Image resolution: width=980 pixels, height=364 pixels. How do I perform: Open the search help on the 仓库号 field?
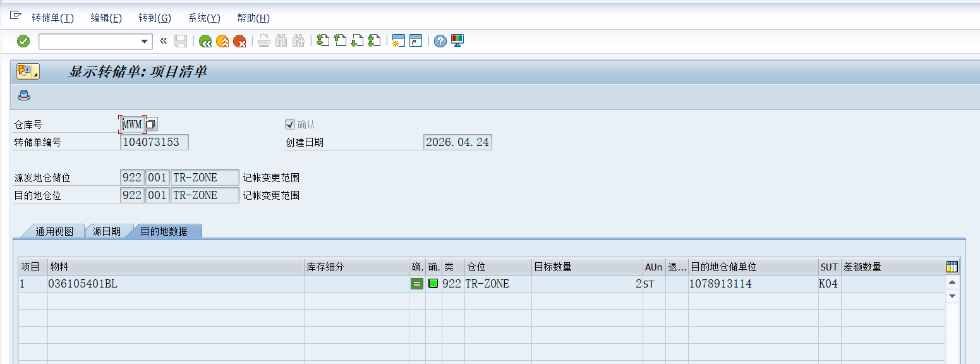149,124
